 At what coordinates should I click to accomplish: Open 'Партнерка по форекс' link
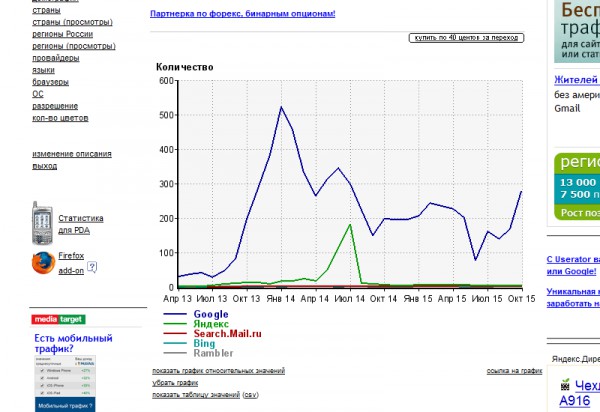(243, 14)
